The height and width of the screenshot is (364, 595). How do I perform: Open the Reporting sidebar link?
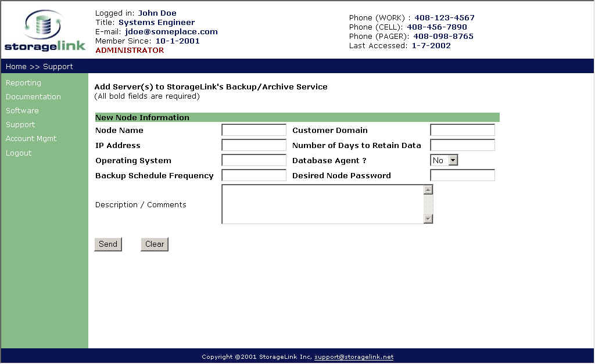(x=23, y=82)
